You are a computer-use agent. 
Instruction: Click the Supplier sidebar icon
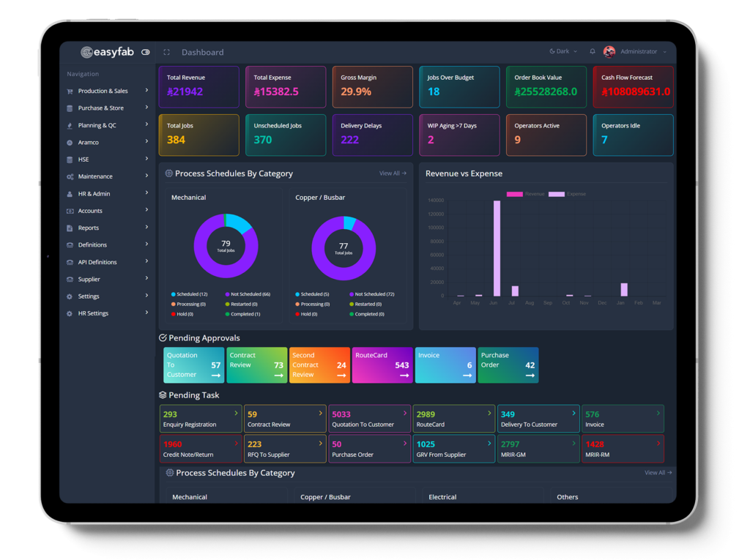[x=70, y=280]
